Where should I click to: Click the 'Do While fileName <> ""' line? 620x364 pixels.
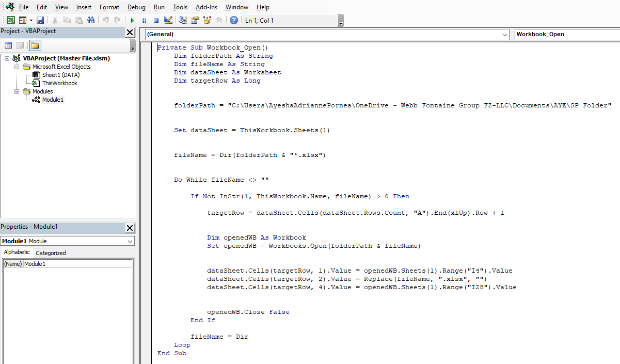pos(221,180)
